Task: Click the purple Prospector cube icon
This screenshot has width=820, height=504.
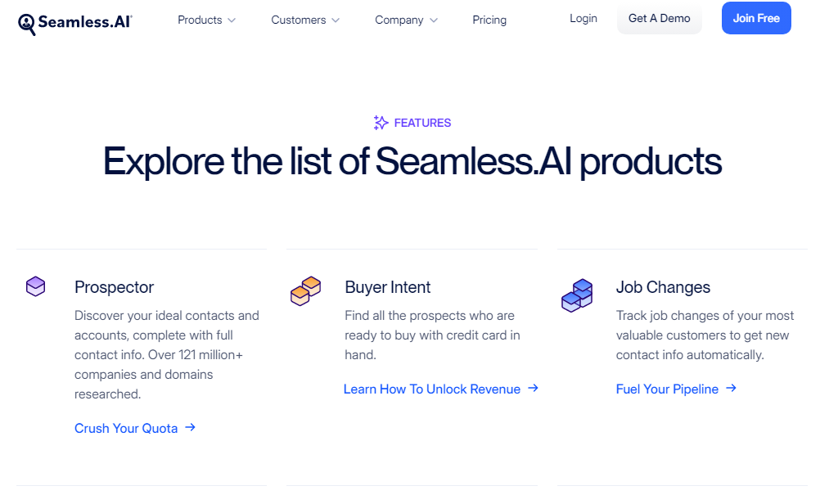Action: 35,286
